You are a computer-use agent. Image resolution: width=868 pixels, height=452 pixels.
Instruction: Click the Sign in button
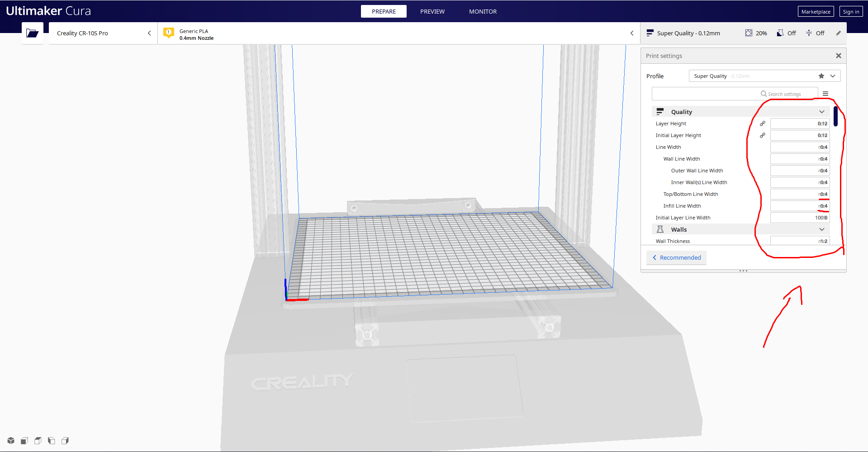[851, 12]
